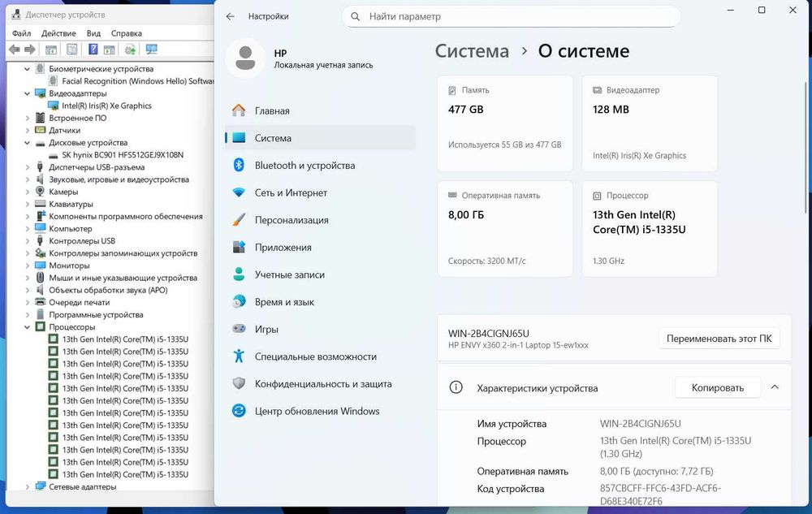Click the Камеры webcam icon
812x514 pixels.
click(x=40, y=192)
